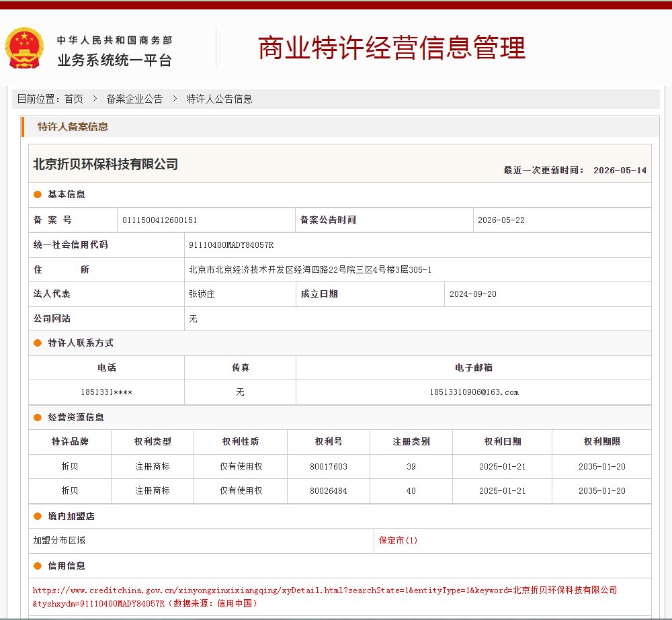Click 电话 column header
The height and width of the screenshot is (620, 672).
[x=107, y=367]
